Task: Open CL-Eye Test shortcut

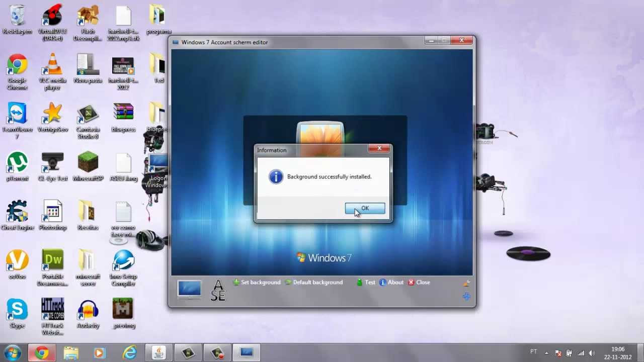Action: pyautogui.click(x=52, y=167)
